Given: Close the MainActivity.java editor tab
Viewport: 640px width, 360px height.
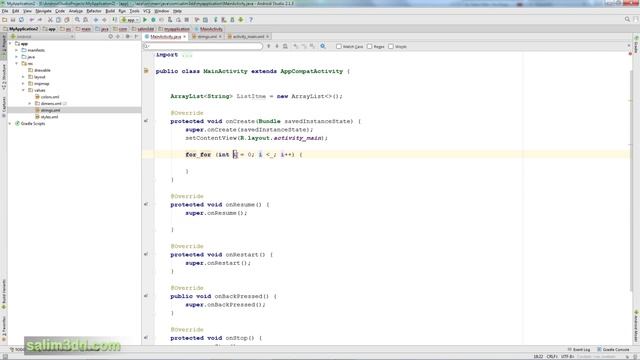Looking at the screenshot, I should coord(184,37).
